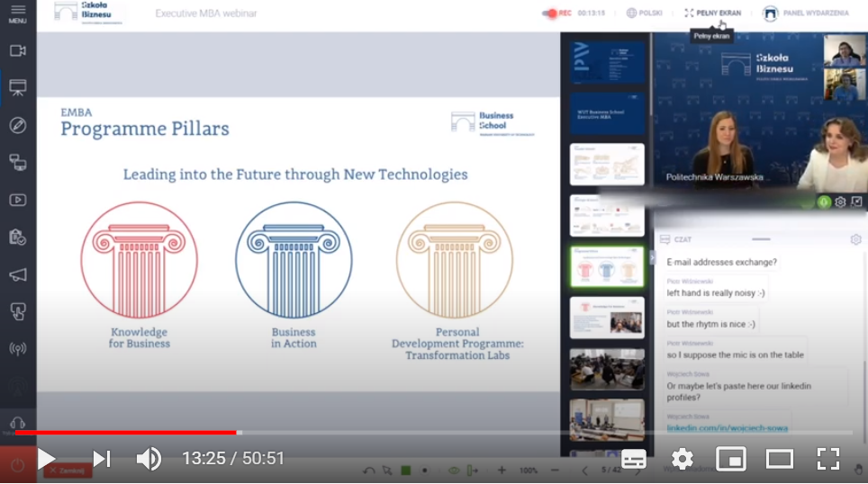Open the video player icon in the sidebar
Viewport: 868px width, 484px height.
pyautogui.click(x=17, y=200)
